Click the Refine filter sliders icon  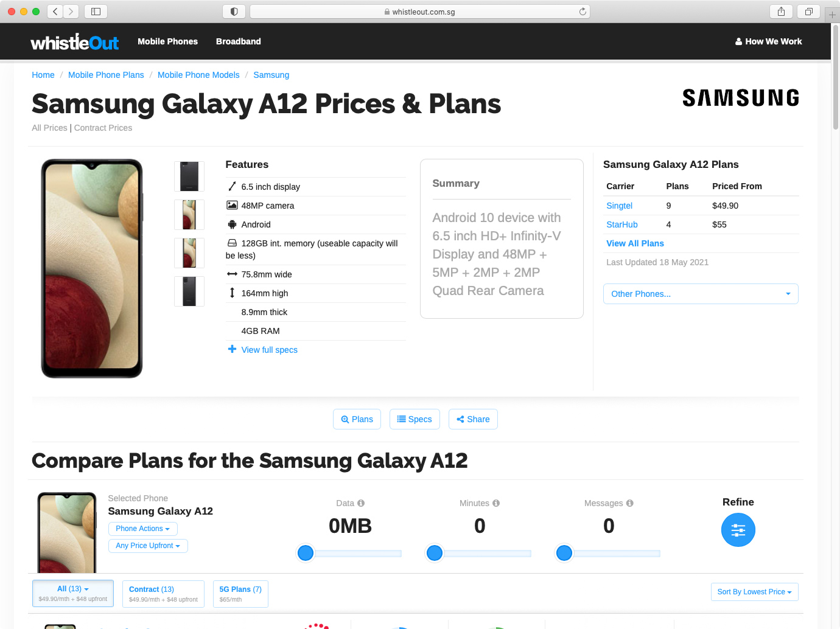point(738,530)
